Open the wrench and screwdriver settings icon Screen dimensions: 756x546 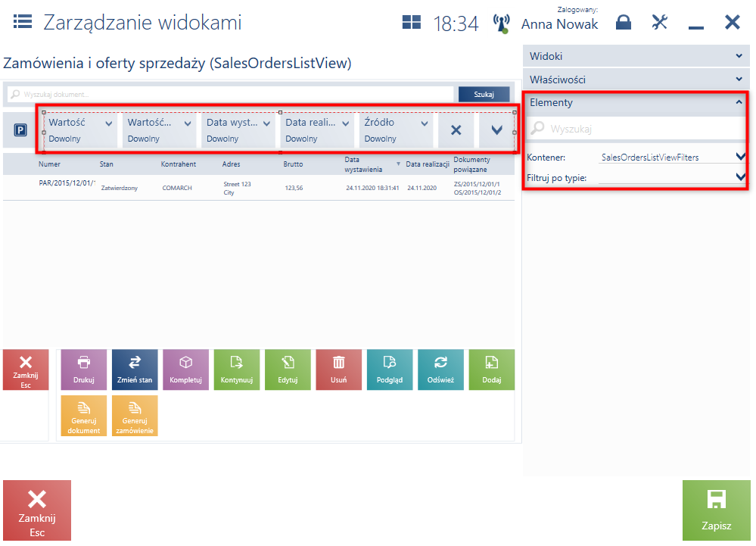pyautogui.click(x=660, y=22)
